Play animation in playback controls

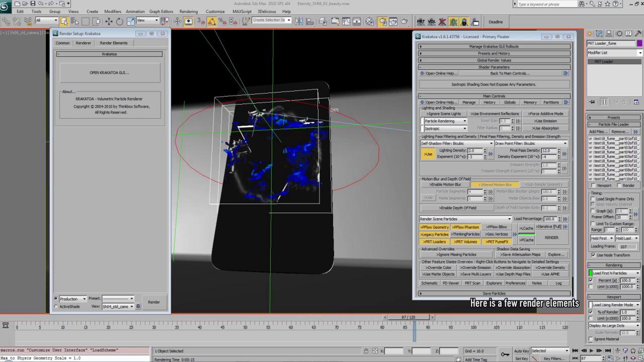[591, 351]
